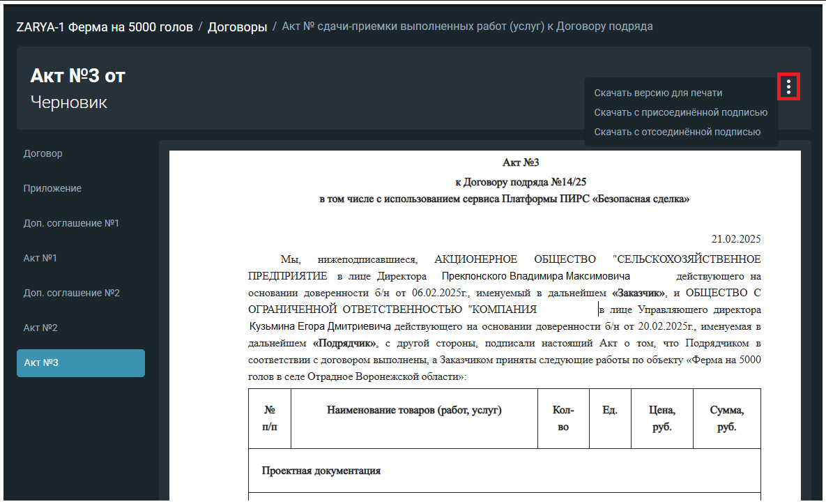Image resolution: width=826 pixels, height=504 pixels.
Task: Click the 'Акт № сдачи-приемки' breadcrumb text
Action: 467,26
